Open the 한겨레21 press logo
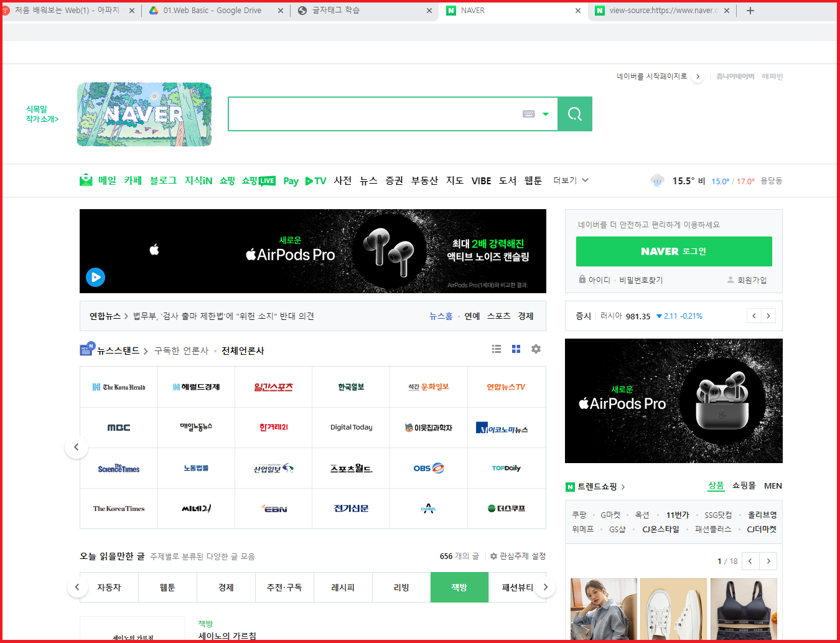840x643 pixels. point(274,428)
